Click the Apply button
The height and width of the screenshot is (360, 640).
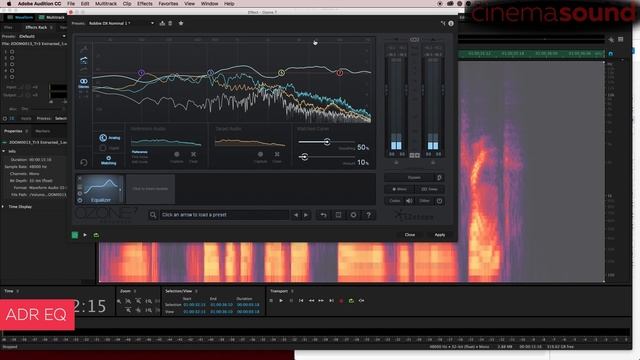pyautogui.click(x=440, y=235)
